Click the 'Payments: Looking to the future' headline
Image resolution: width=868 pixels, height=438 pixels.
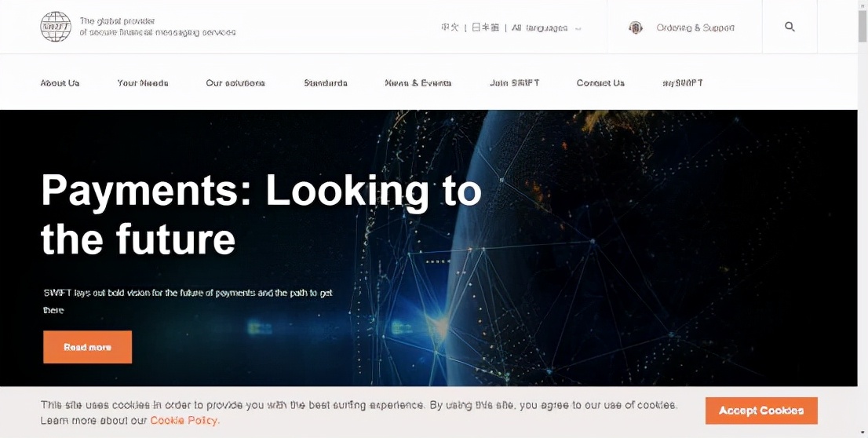coord(261,214)
